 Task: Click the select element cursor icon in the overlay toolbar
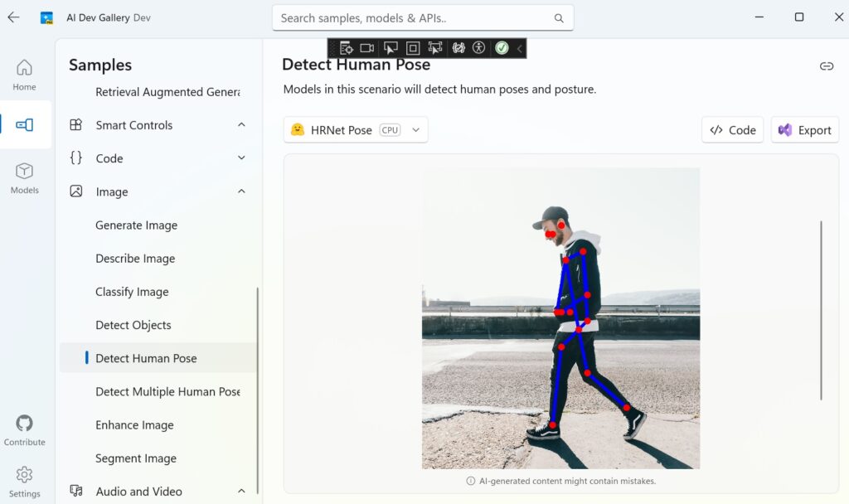(x=391, y=48)
